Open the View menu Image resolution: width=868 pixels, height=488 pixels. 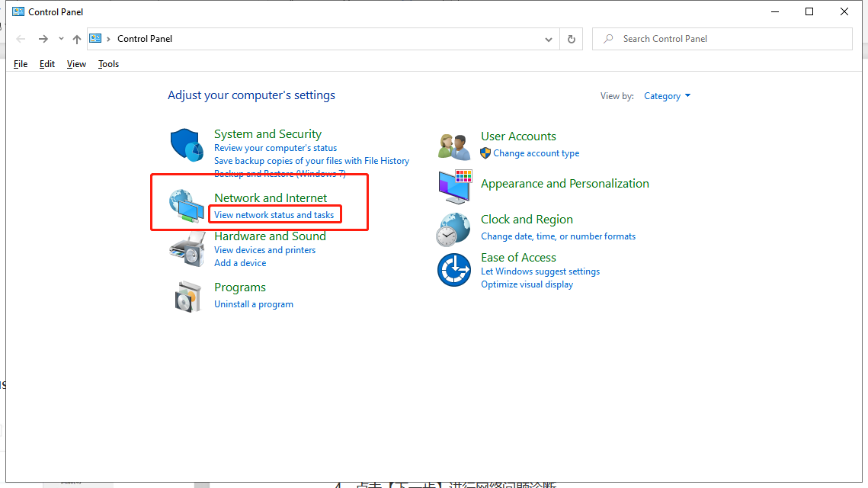pos(76,64)
